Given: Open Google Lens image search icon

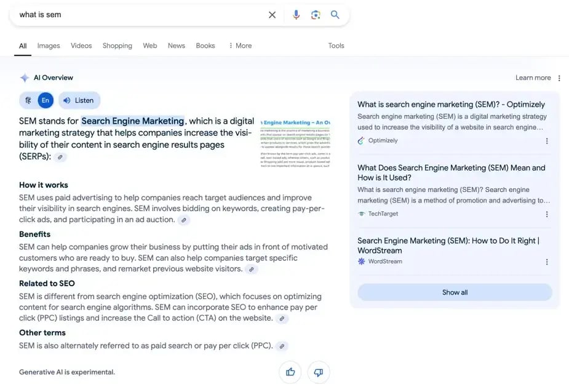Looking at the screenshot, I should (x=316, y=15).
